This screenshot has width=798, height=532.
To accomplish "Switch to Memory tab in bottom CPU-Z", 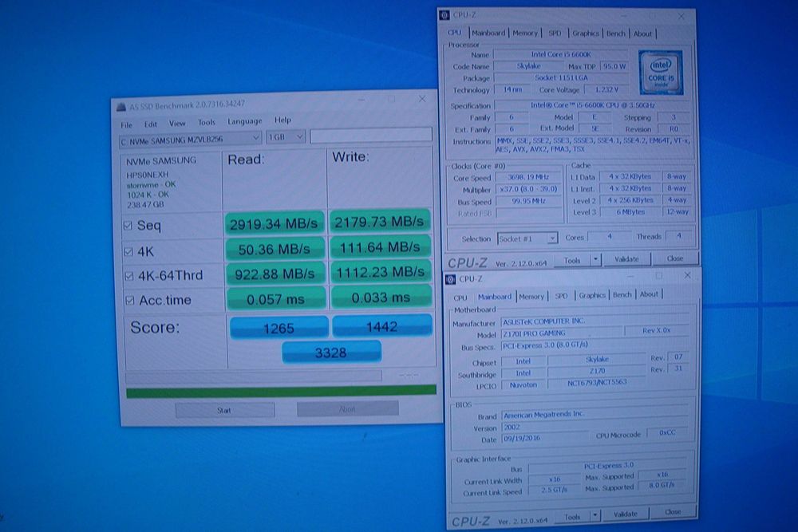I will [x=531, y=296].
